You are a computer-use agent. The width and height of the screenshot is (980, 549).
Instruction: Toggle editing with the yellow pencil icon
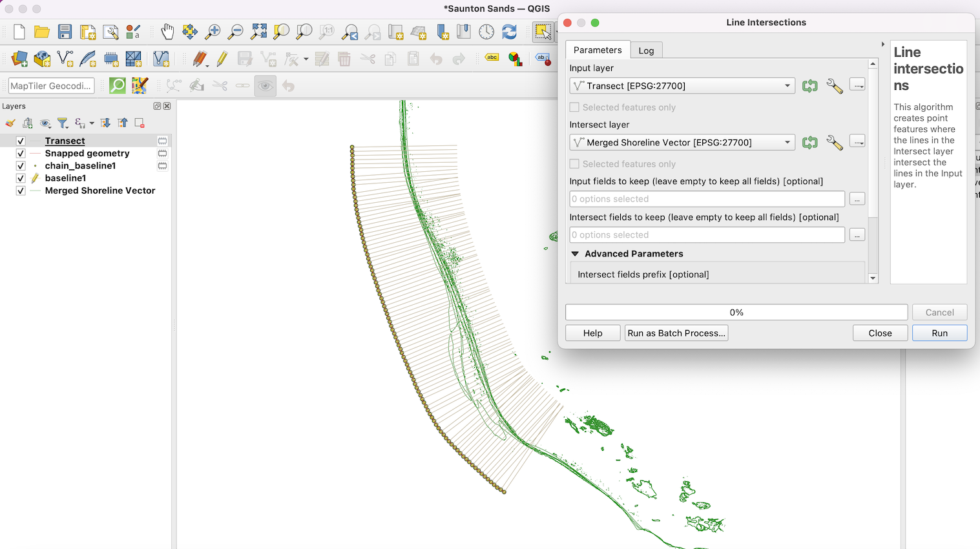tap(222, 59)
